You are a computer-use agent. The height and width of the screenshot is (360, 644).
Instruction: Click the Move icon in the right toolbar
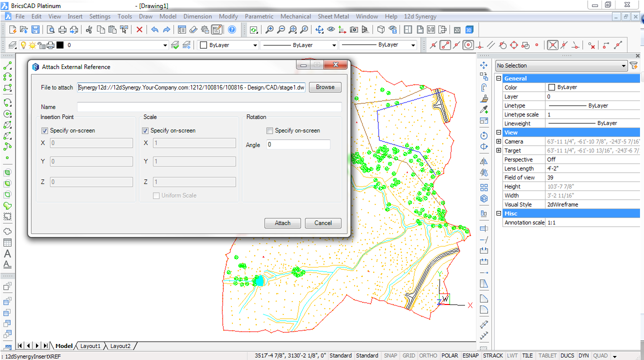click(483, 65)
